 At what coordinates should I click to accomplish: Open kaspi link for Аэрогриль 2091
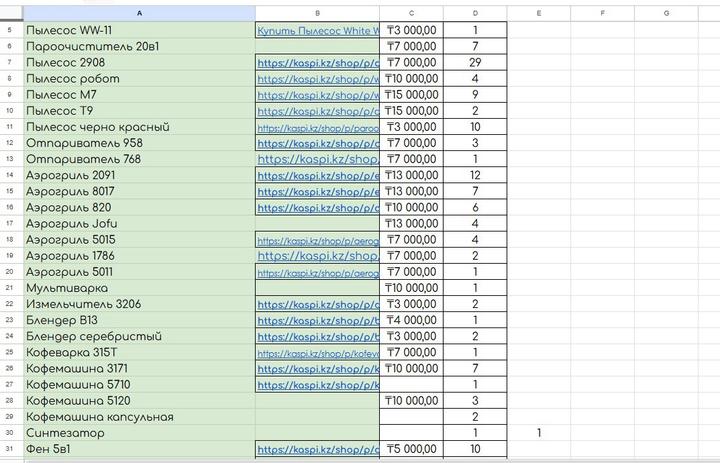pos(318,175)
